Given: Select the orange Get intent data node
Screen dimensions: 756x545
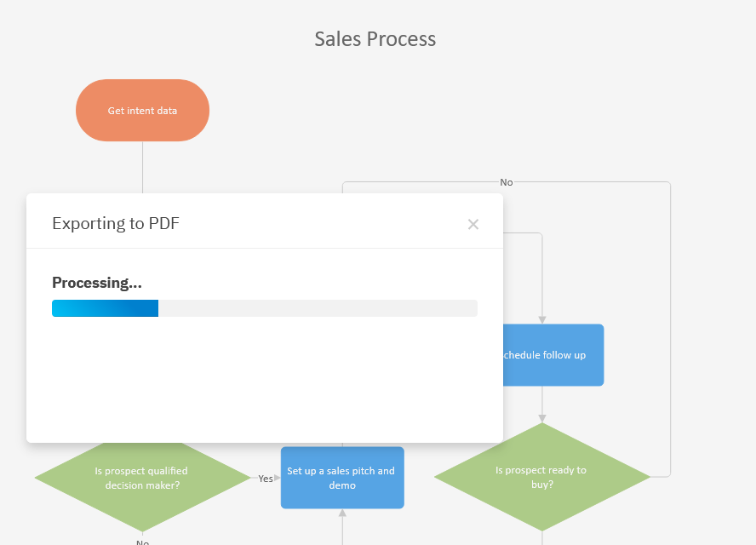Looking at the screenshot, I should pos(142,111).
